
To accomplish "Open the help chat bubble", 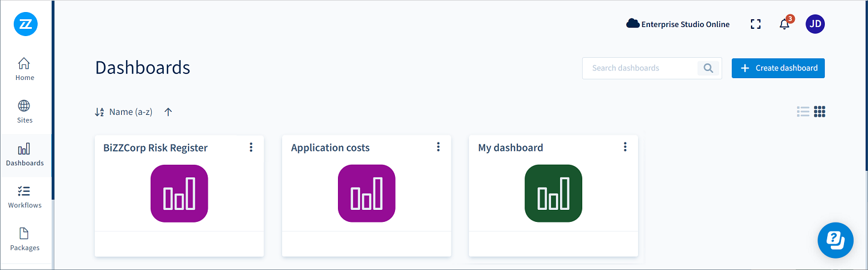I will pyautogui.click(x=835, y=240).
